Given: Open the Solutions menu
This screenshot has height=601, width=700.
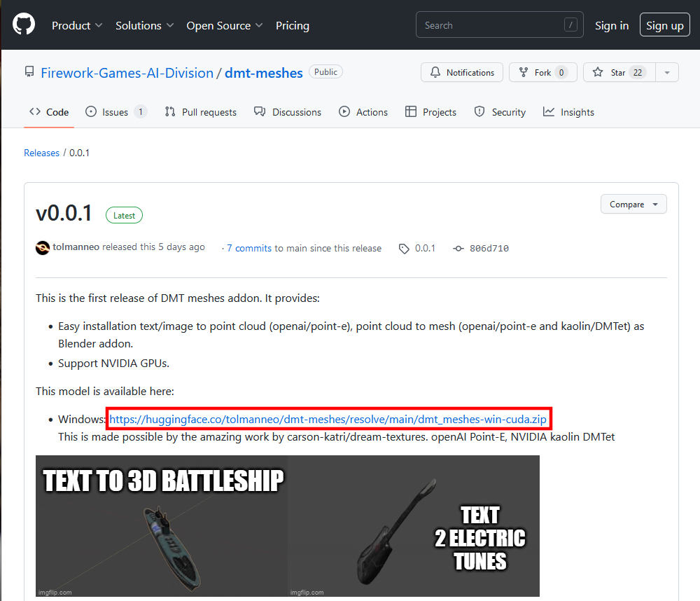Looking at the screenshot, I should click(x=144, y=25).
